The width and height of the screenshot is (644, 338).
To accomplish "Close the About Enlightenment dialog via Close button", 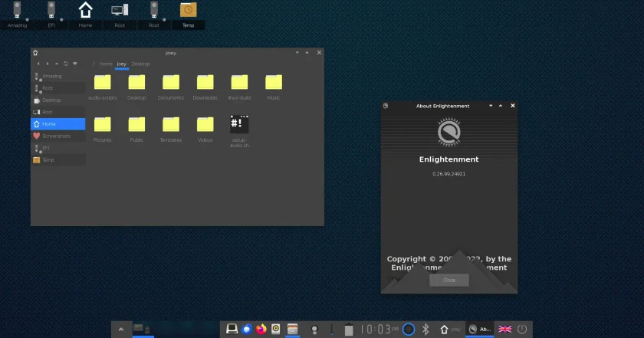I will tap(449, 280).
